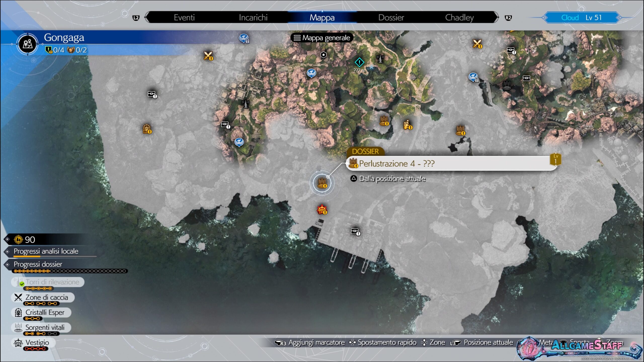Expand the Progressi analisi locale section
Viewport: 644px width, 362px height.
46,251
